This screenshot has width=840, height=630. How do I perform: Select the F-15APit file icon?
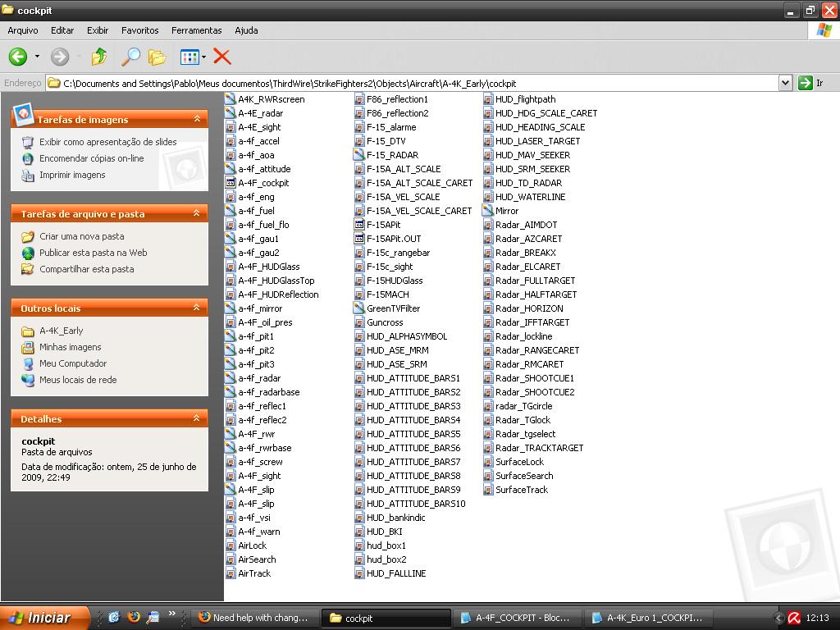coord(359,225)
